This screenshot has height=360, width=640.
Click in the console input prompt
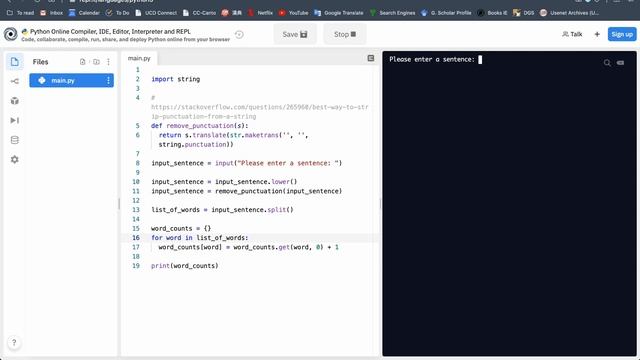(x=480, y=60)
